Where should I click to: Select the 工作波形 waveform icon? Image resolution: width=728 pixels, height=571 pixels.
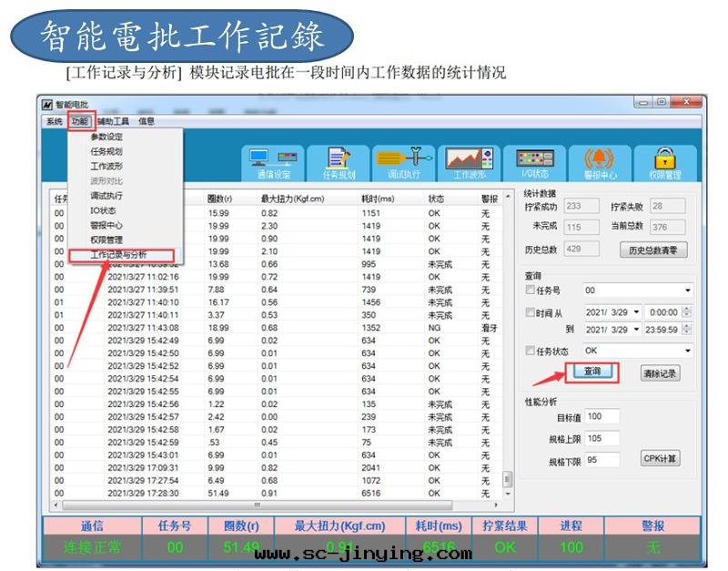coord(469,162)
